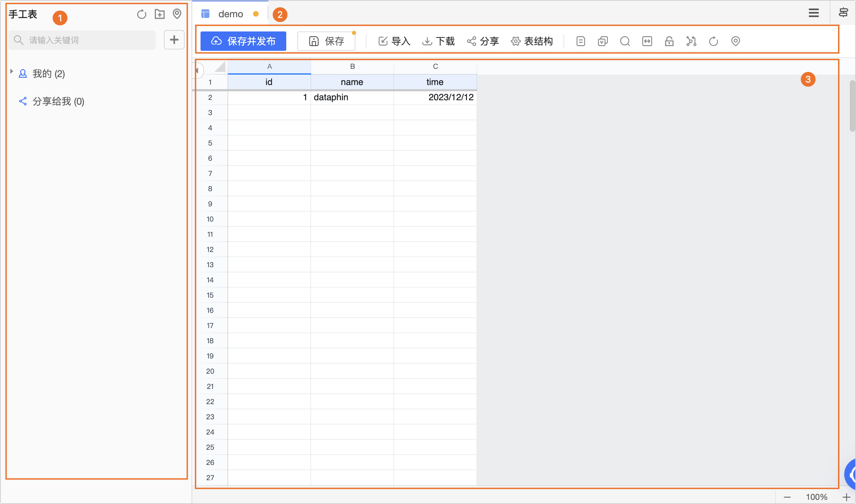Click the locate pin icon in sidebar header
This screenshot has width=856, height=504.
coord(177,14)
